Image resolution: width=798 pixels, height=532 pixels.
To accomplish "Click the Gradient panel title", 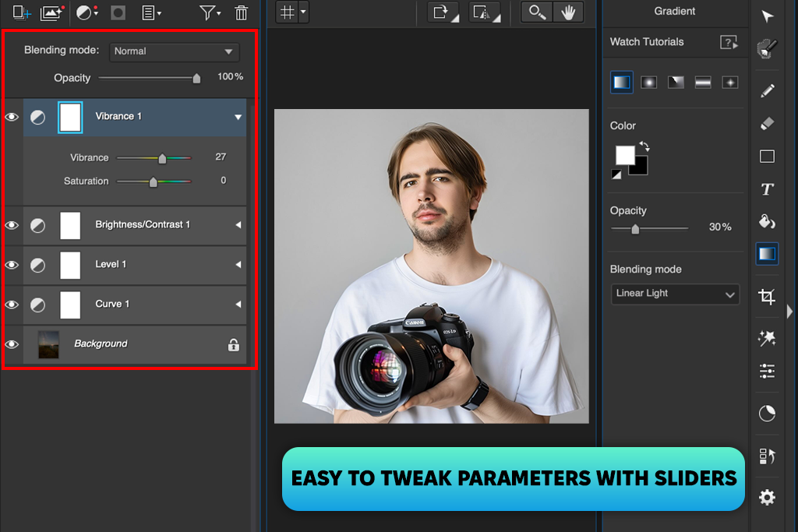I will tap(674, 11).
